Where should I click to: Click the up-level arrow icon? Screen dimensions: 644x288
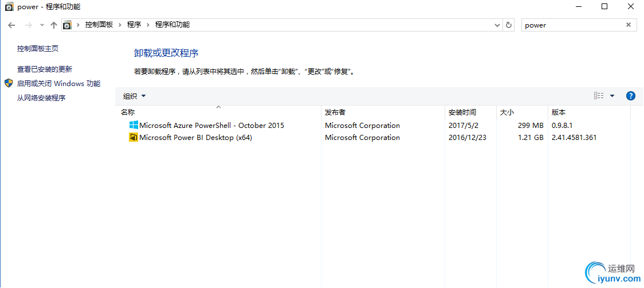[x=54, y=25]
